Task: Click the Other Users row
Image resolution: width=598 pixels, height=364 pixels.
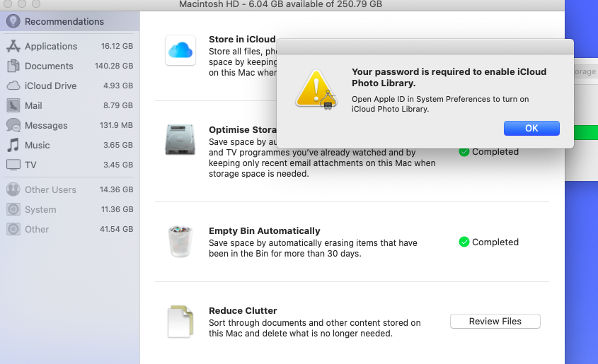Action: 70,189
